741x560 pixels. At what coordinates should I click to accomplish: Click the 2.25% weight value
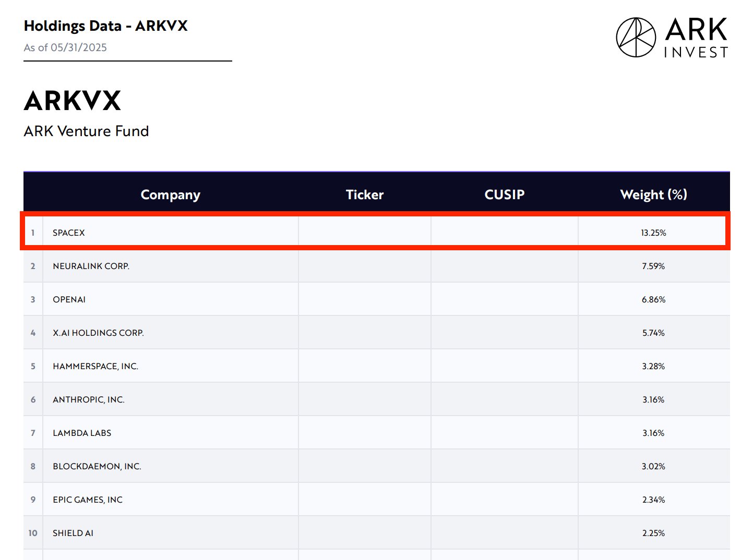[x=654, y=533]
